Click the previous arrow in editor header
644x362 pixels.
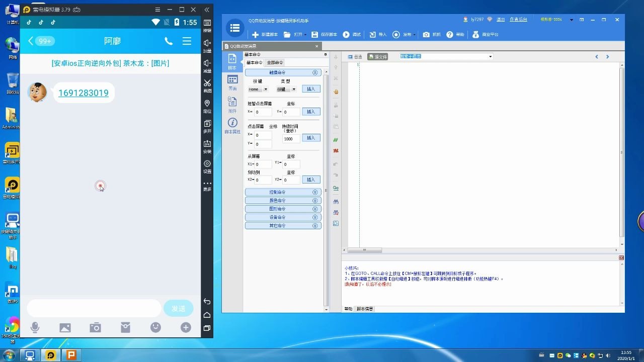point(597,57)
